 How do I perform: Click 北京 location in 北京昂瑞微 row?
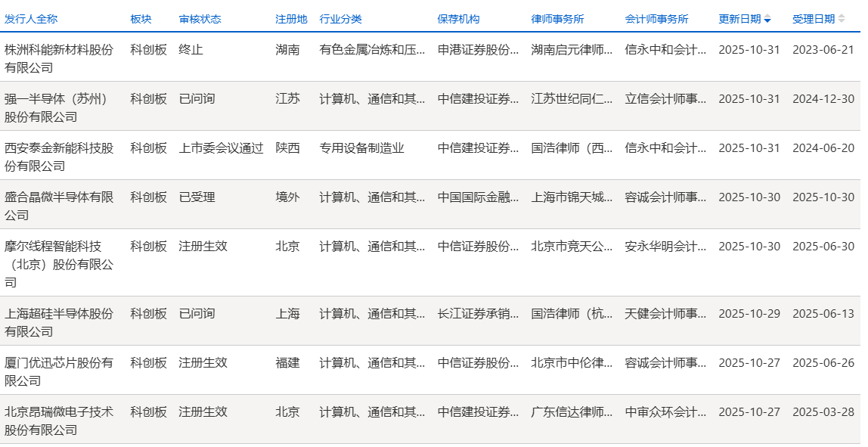(x=288, y=412)
